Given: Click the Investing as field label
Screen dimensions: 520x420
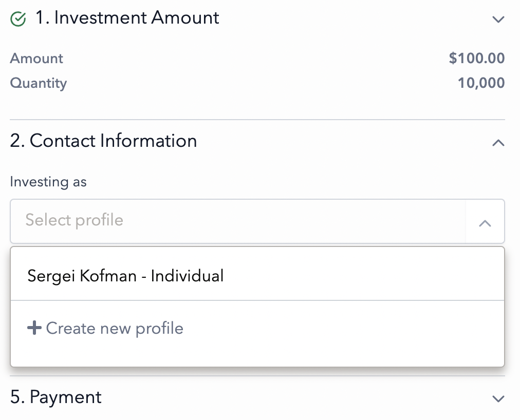Looking at the screenshot, I should tap(48, 182).
